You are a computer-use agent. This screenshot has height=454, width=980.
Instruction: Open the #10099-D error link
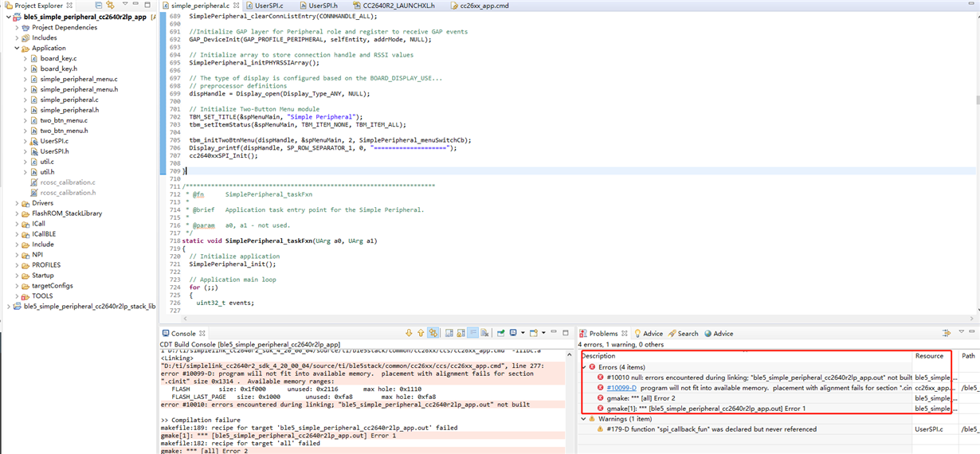point(621,388)
